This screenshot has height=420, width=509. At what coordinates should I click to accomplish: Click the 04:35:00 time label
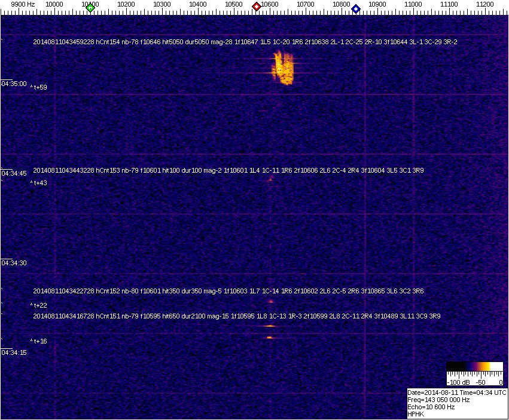pos(14,84)
